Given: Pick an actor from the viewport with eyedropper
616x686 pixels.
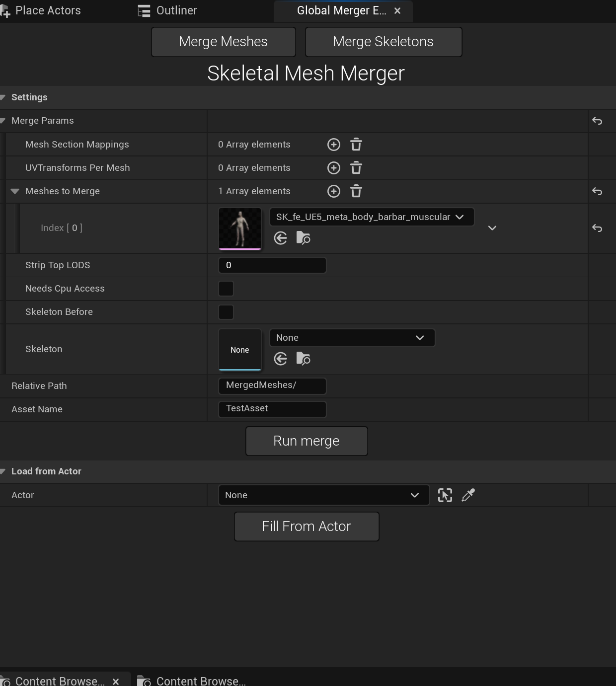Looking at the screenshot, I should 467,495.
